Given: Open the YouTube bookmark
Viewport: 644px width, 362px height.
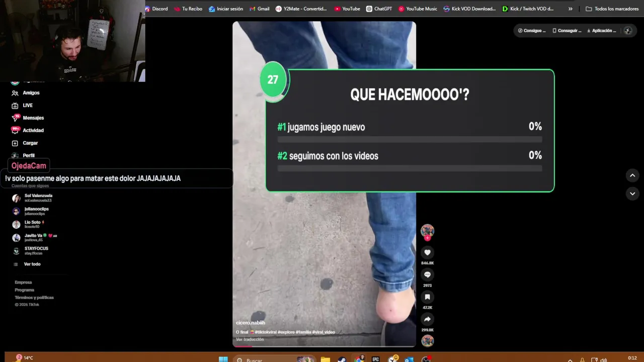Looking at the screenshot, I should point(347,9).
